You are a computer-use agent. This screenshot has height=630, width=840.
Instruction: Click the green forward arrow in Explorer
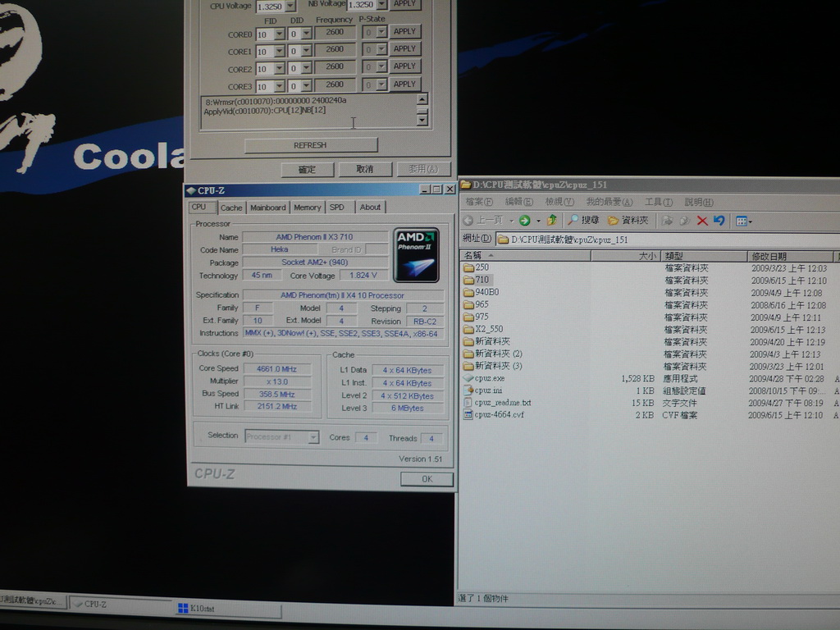[x=524, y=220]
